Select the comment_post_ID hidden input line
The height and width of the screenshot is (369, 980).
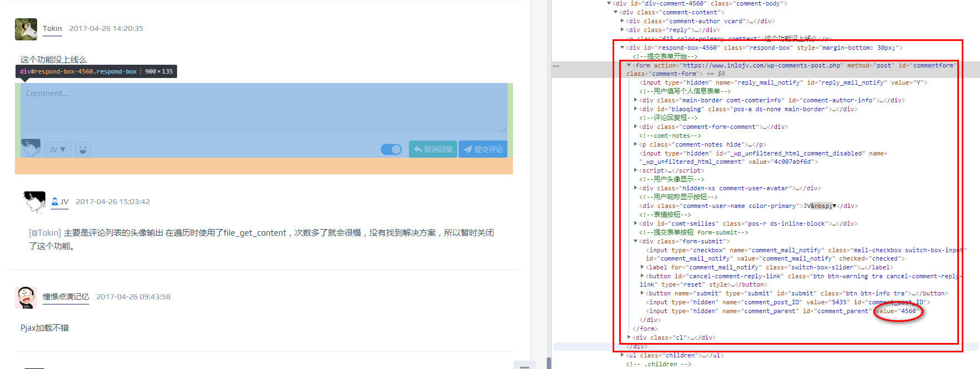(789, 302)
